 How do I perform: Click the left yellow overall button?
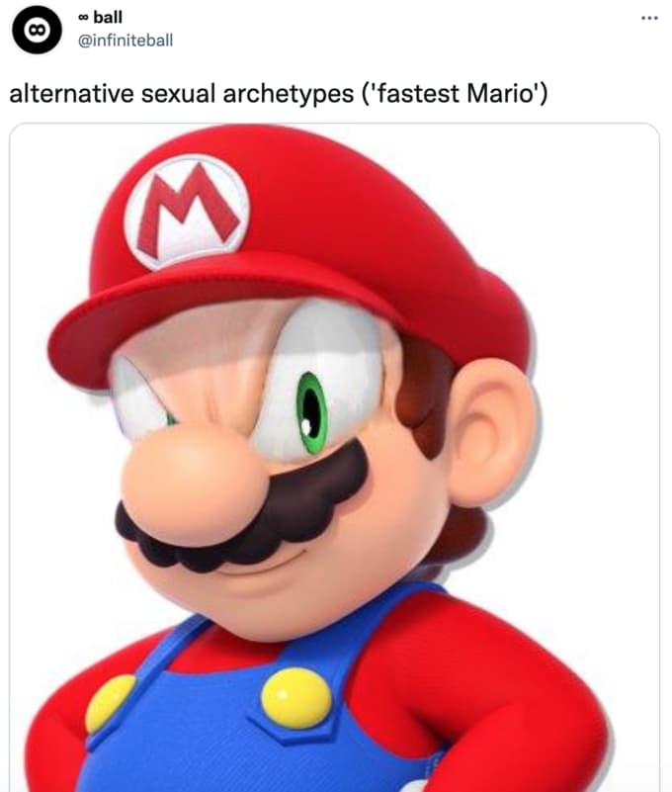point(110,704)
